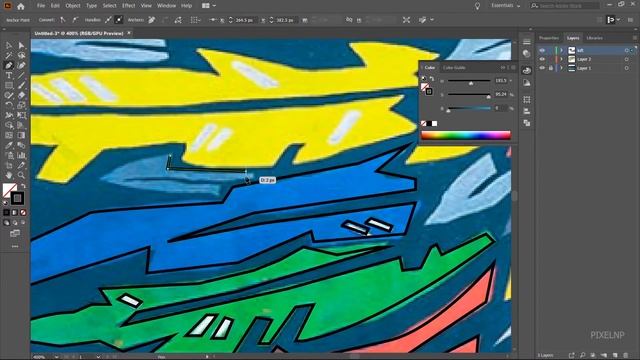Open zoom level dropdown in status bar
Screen dimensions: 640x360
coord(57,357)
